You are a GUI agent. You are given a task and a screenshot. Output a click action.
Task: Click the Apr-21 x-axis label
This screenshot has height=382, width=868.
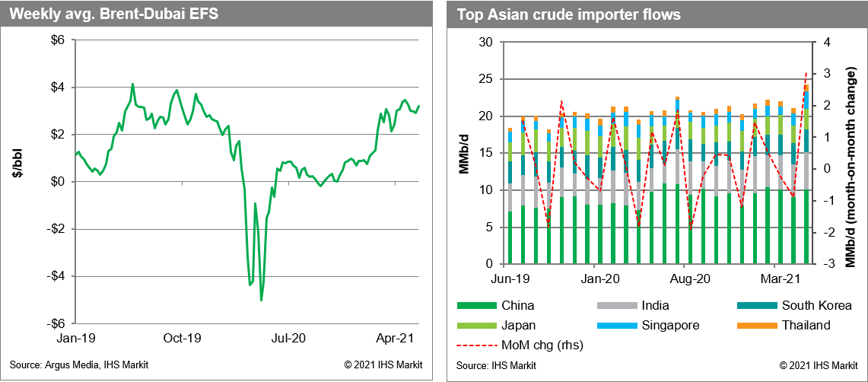[x=395, y=337]
